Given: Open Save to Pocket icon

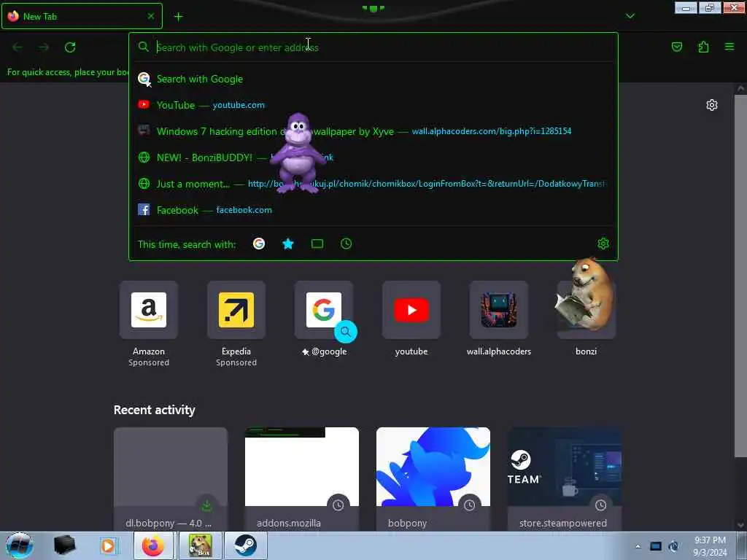Looking at the screenshot, I should (x=677, y=47).
